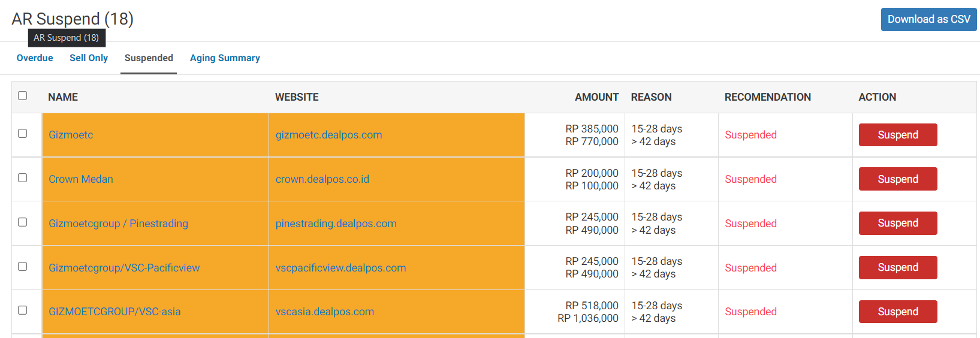Viewport: 980px width, 338px height.
Task: Visit crown.dealpos.co.id website link
Action: tap(322, 179)
